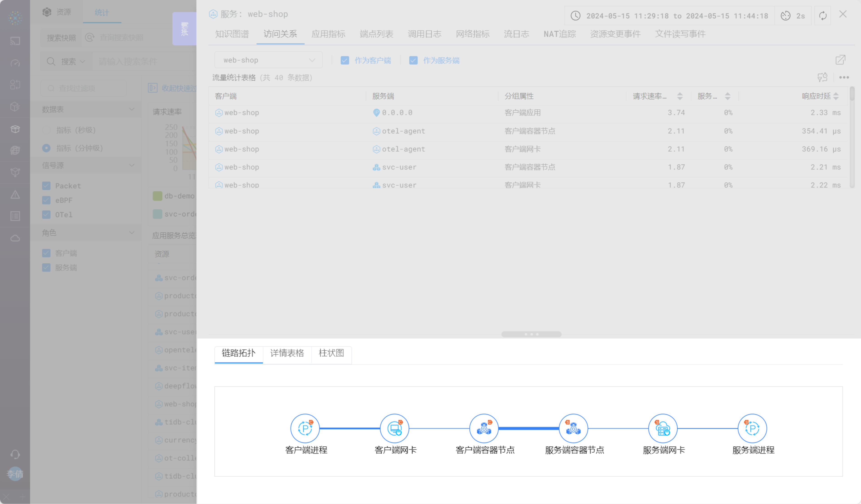
Task: Open panel in new window icon
Action: 840,60
